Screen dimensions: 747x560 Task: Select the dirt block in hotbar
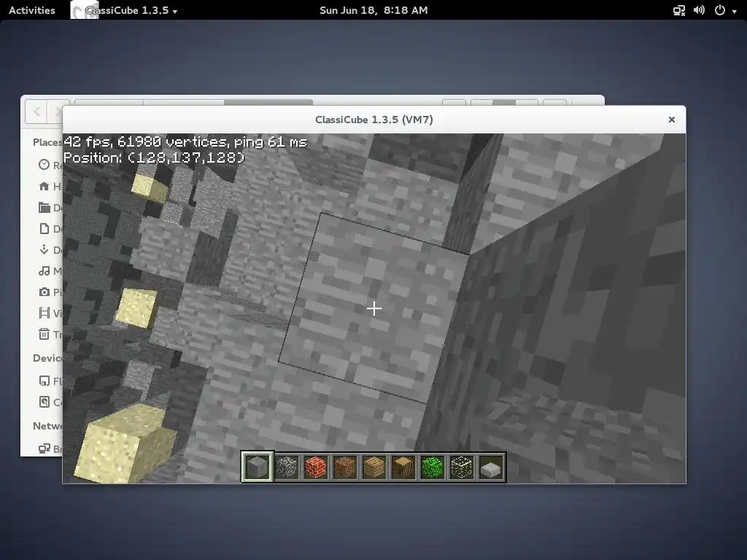(x=345, y=467)
